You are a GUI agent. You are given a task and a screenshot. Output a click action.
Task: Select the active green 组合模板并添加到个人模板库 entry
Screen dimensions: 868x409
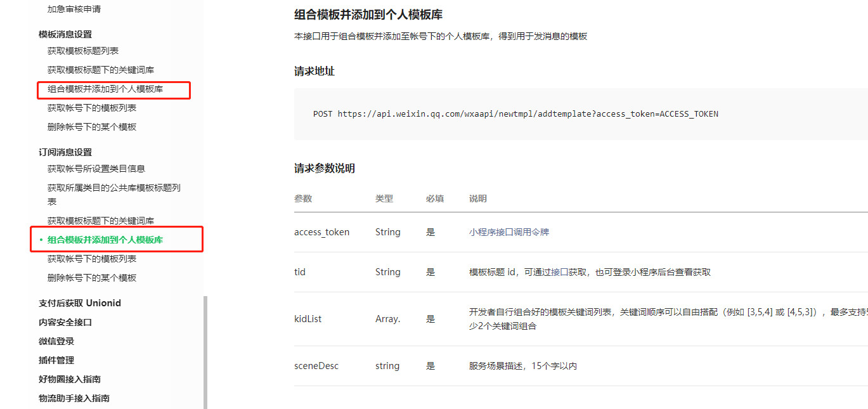click(x=105, y=240)
